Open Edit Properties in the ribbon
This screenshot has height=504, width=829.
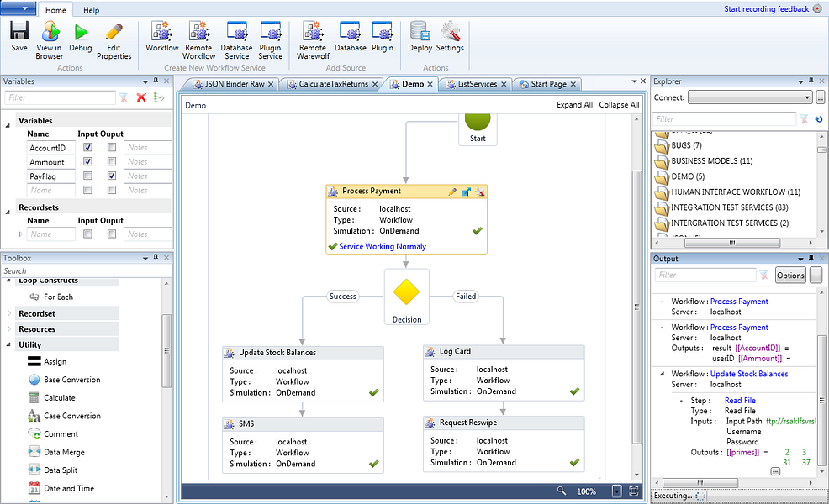click(114, 33)
